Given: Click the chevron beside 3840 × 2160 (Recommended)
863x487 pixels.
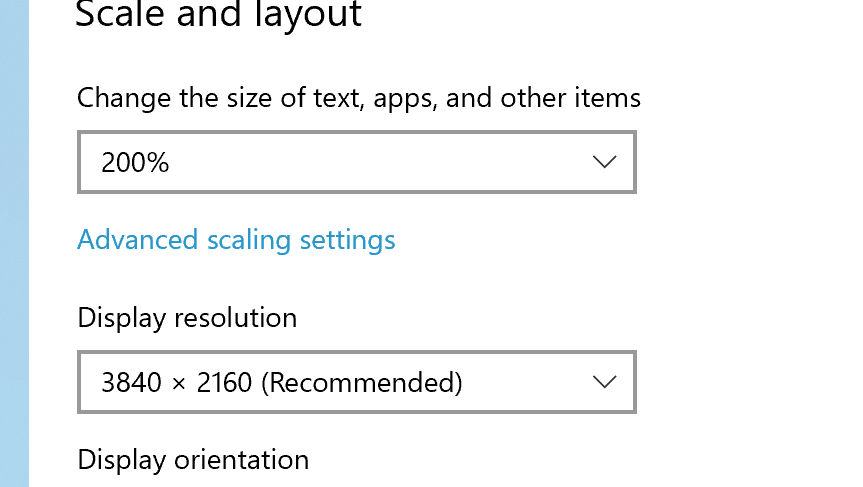Looking at the screenshot, I should click(604, 382).
